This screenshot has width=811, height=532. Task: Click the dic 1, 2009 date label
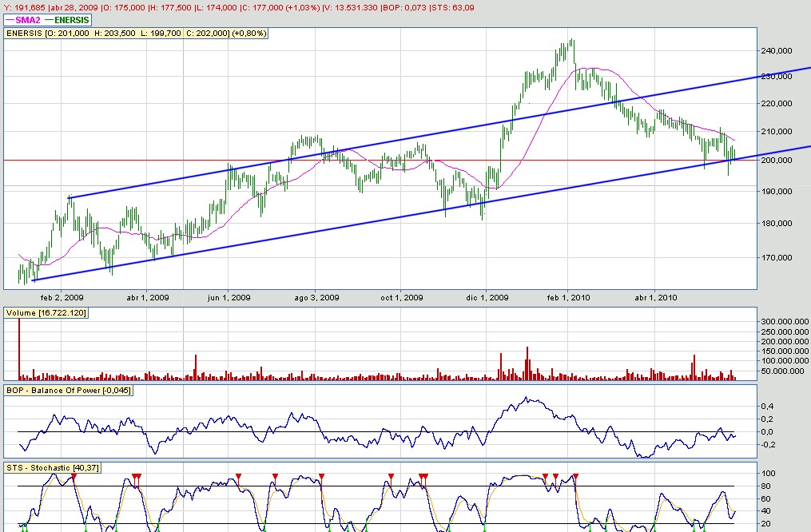tap(487, 298)
